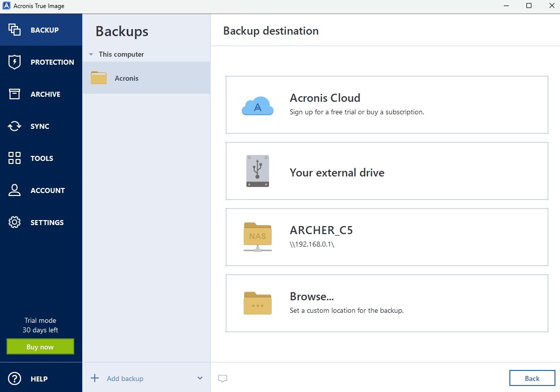Click the This computer label

(x=121, y=54)
